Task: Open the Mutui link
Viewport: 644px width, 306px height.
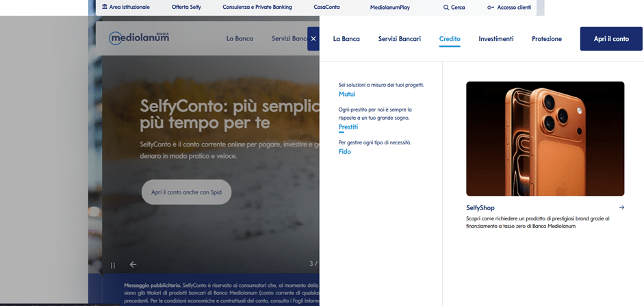Action: point(347,94)
